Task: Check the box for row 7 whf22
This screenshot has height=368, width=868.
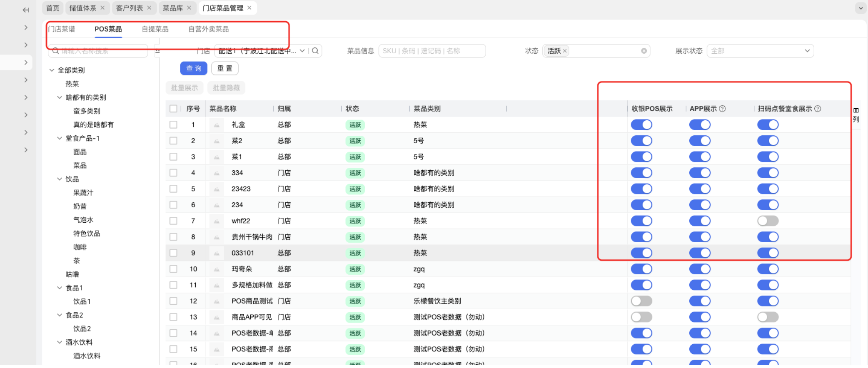Action: 173,221
